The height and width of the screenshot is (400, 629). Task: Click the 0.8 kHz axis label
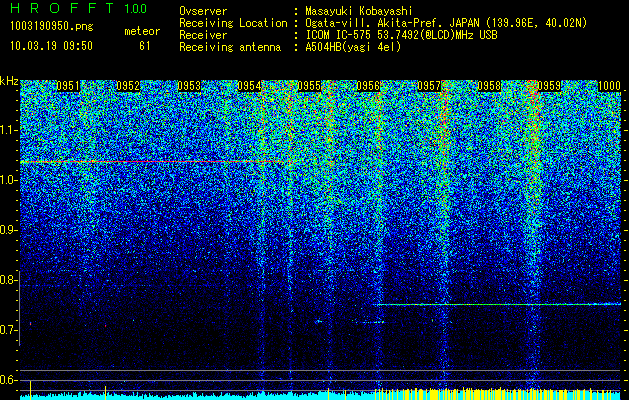click(x=8, y=280)
